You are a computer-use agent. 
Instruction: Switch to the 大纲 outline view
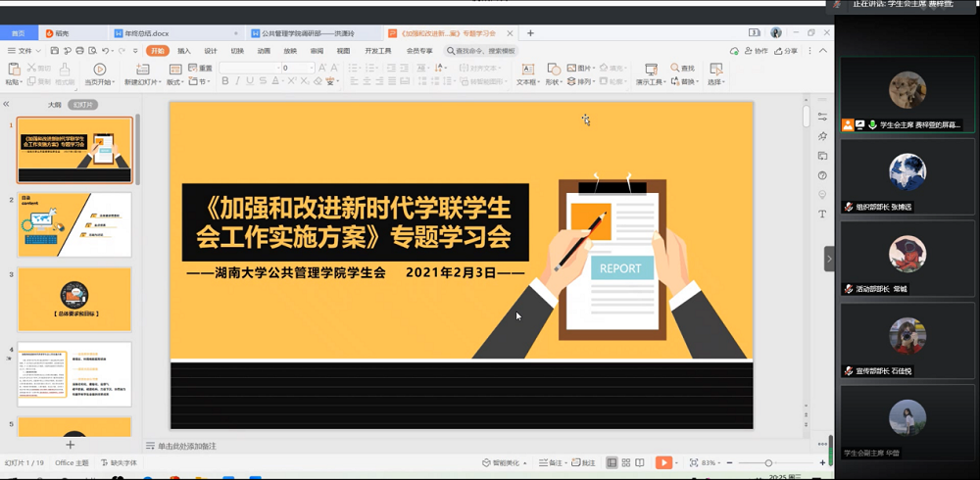point(55,104)
